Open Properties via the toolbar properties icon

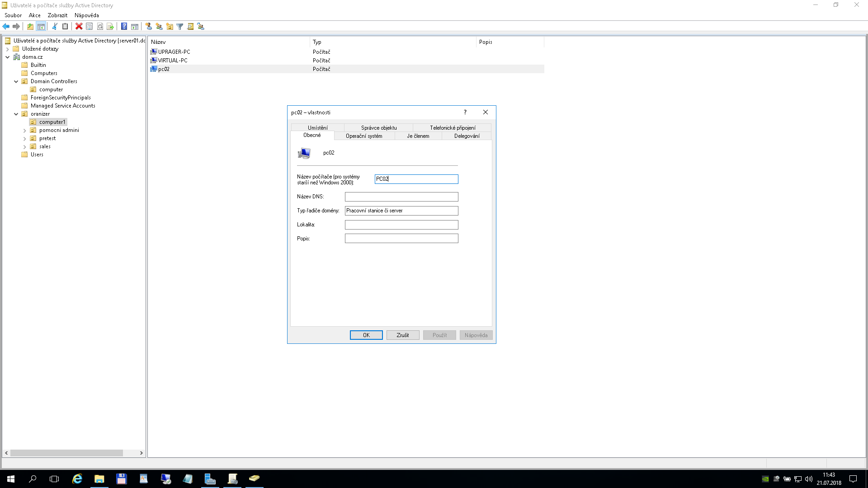90,26
